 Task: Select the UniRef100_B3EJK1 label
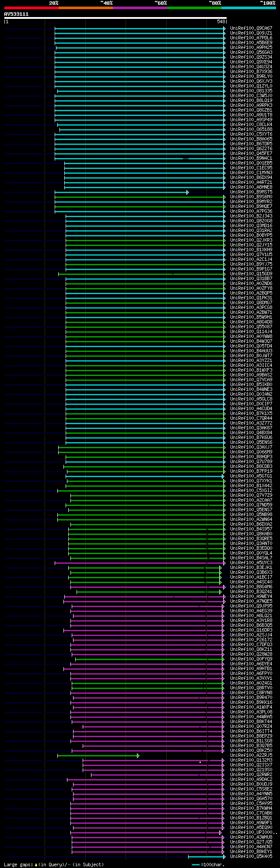pos(251,568)
